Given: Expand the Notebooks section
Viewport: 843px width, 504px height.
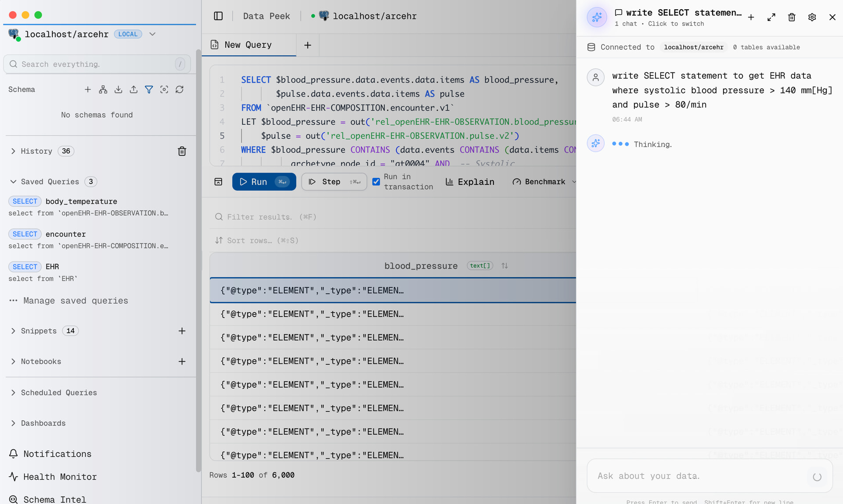Looking at the screenshot, I should coord(13,362).
